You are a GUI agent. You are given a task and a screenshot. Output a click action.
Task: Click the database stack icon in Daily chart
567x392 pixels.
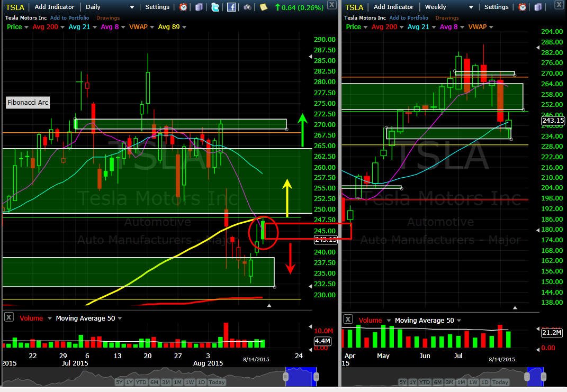(199, 7)
